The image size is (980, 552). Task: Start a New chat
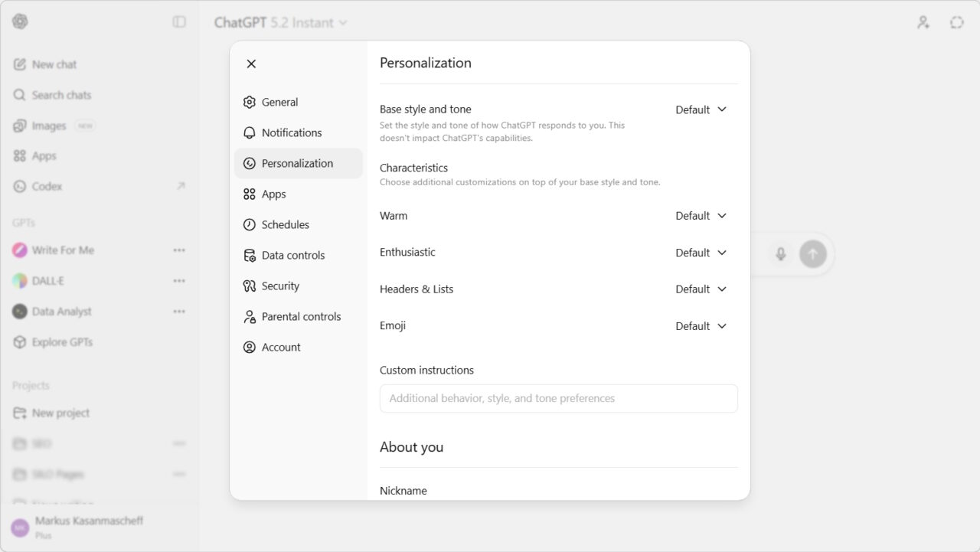tap(53, 64)
